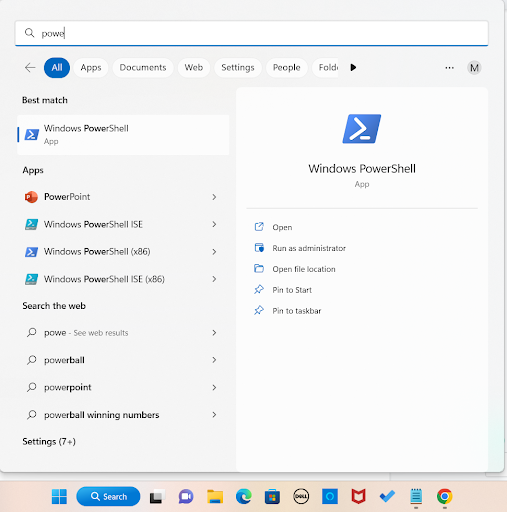Image resolution: width=507 pixels, height=512 pixels.
Task: Click the Pin to Start pin icon
Action: point(259,289)
